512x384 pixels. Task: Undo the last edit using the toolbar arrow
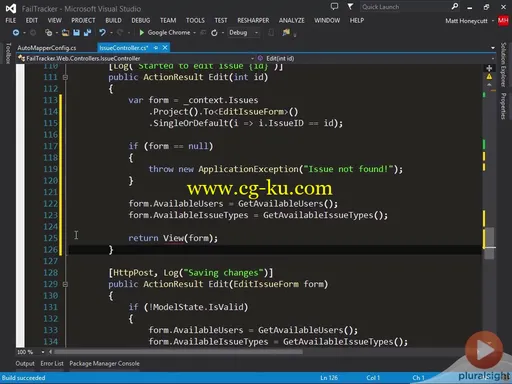pos(102,33)
